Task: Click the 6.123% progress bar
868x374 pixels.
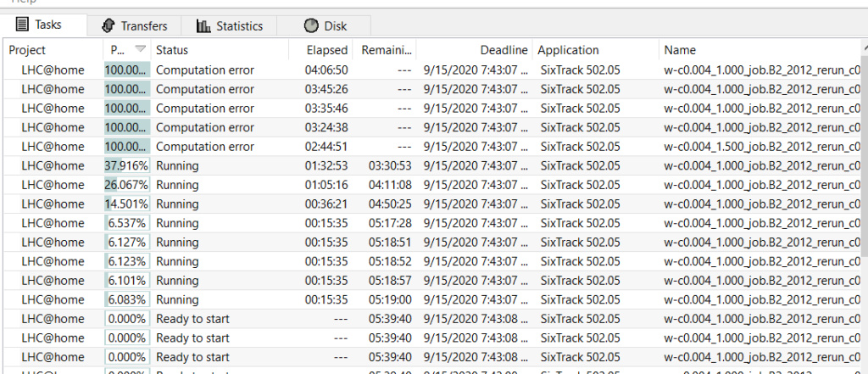Action: click(x=127, y=261)
